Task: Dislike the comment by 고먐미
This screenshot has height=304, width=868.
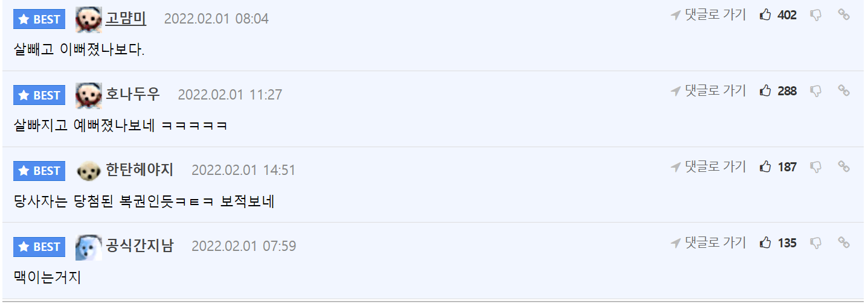Action: click(815, 15)
